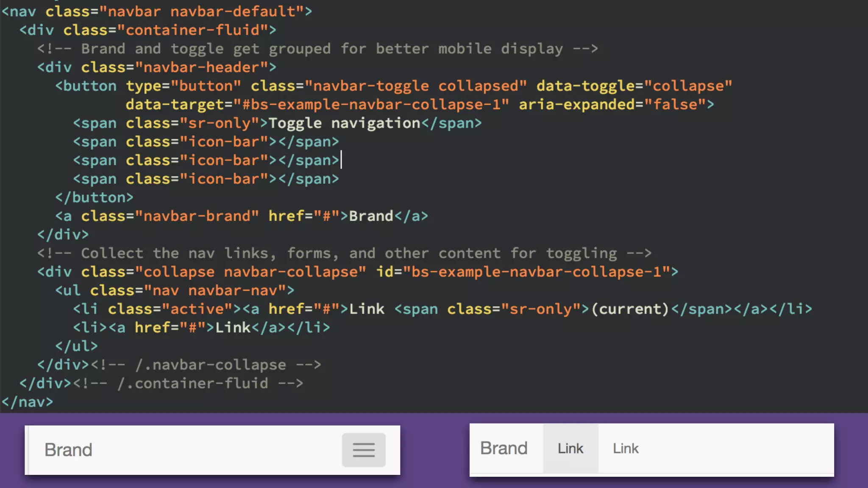Click the "navbar-header" class value
The image size is (868, 488).
[x=206, y=67]
